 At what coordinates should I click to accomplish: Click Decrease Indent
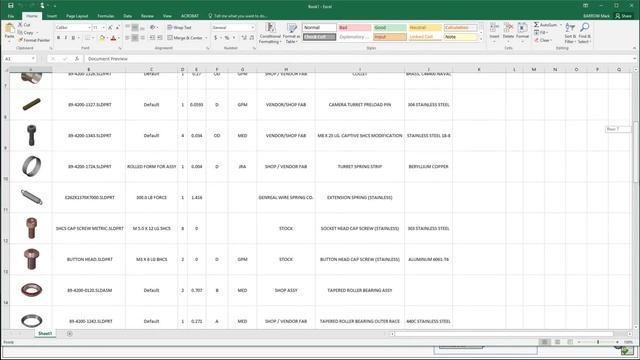(152, 38)
